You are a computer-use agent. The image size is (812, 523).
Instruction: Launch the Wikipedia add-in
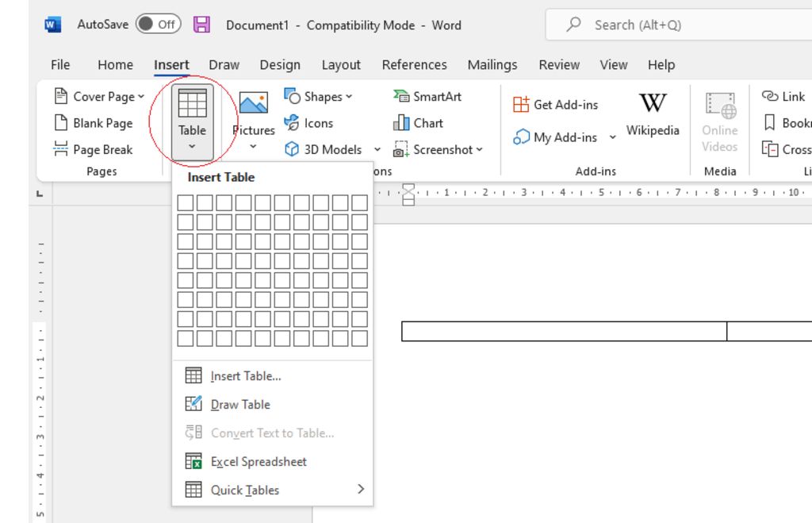coord(652,113)
